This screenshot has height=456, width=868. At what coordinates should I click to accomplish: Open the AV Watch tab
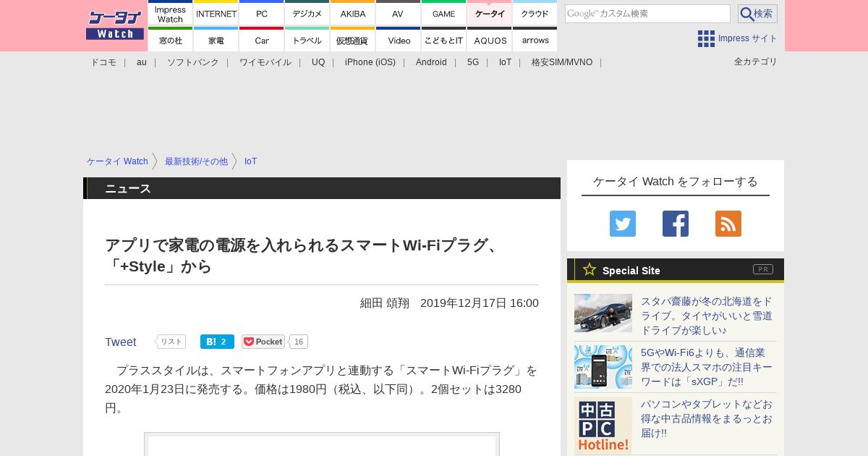click(x=398, y=14)
